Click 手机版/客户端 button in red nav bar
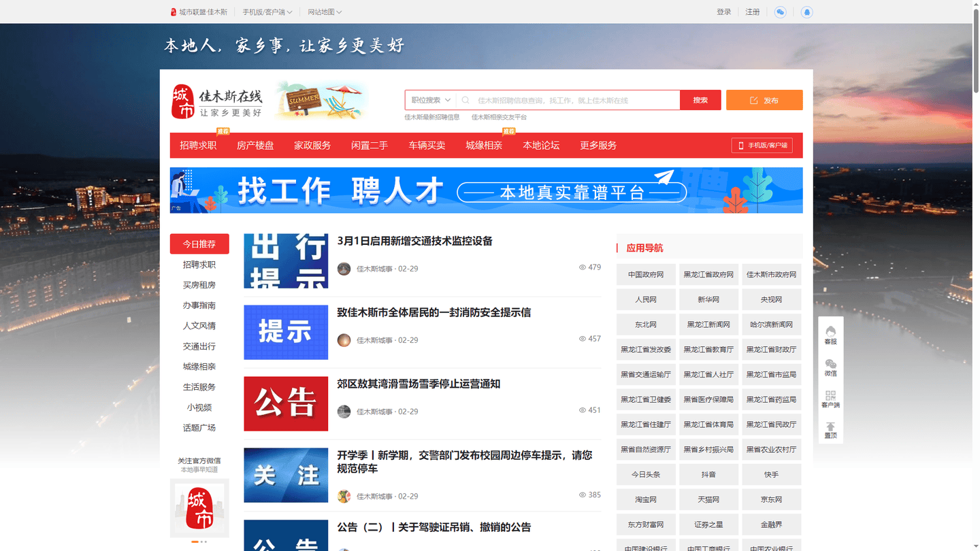Screen dimensions: 980x551 pos(762,146)
